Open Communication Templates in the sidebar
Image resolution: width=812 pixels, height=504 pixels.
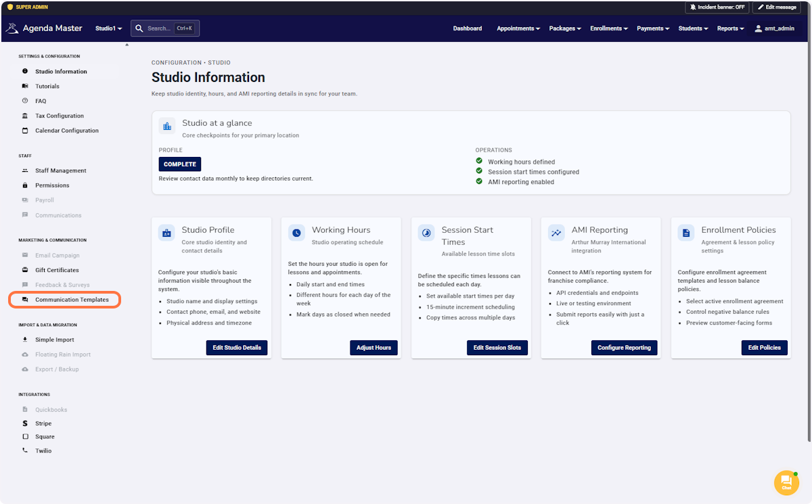pyautogui.click(x=72, y=300)
